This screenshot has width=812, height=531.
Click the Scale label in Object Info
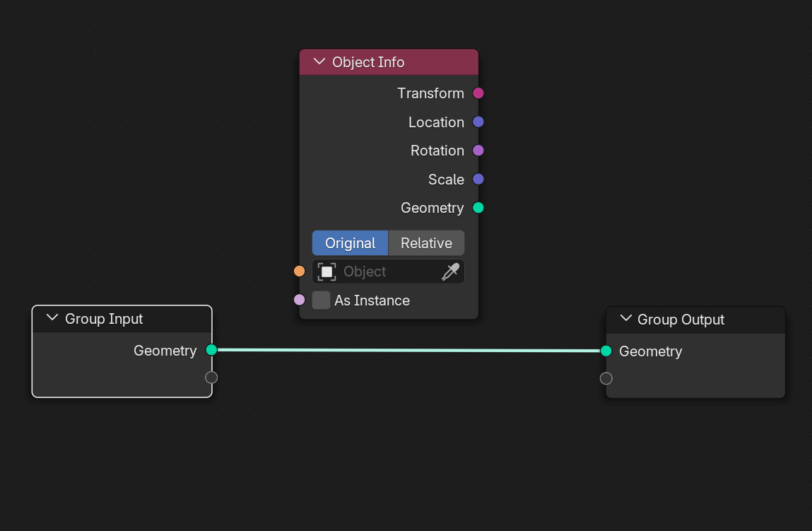tap(447, 180)
